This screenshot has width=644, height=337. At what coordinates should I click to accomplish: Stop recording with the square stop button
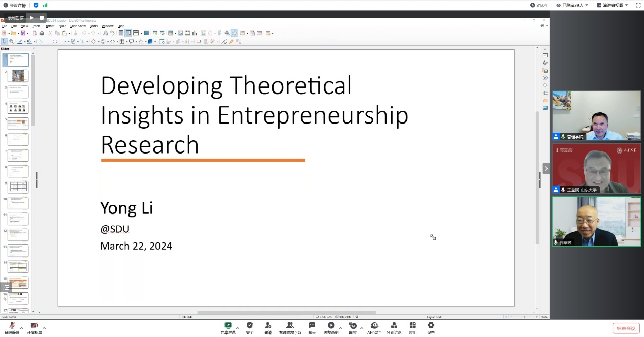(x=42, y=18)
